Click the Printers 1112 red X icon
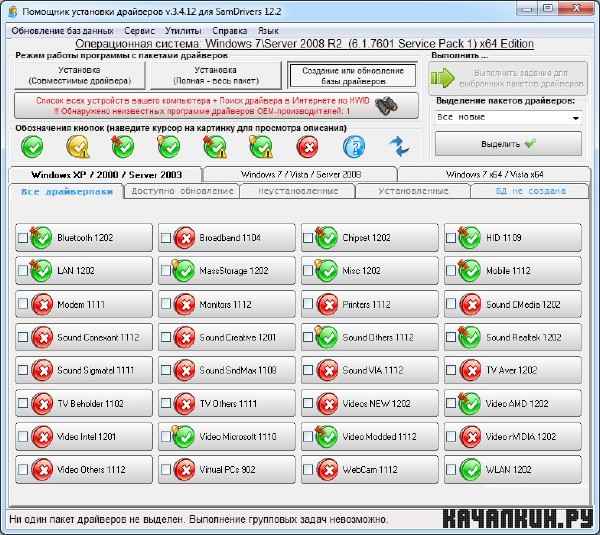 (328, 305)
